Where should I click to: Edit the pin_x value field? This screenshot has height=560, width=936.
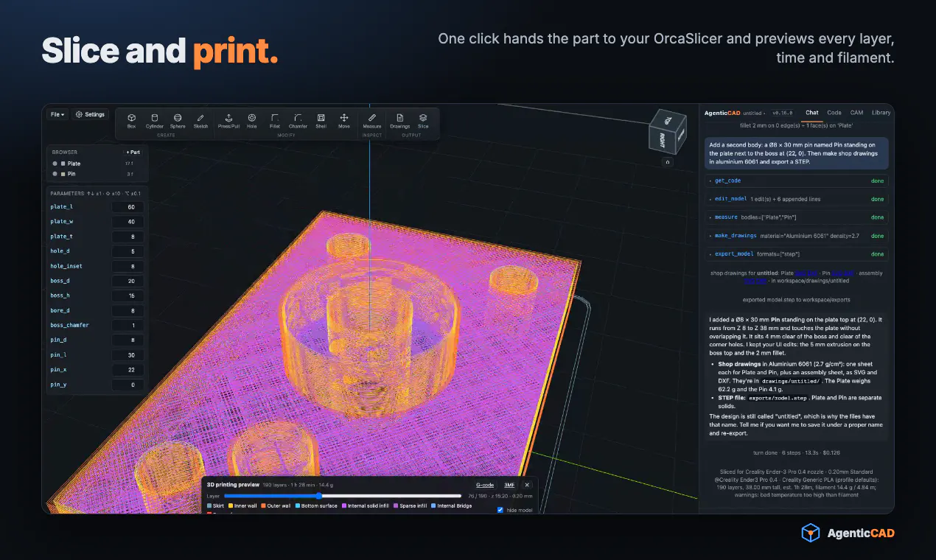point(128,370)
